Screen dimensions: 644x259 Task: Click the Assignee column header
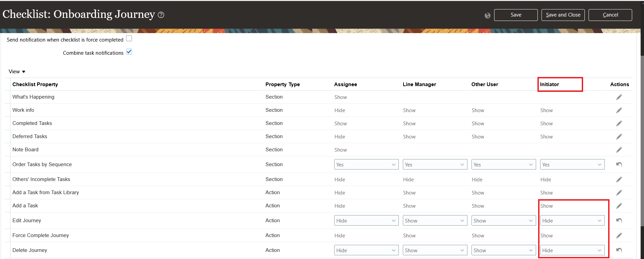(x=345, y=84)
